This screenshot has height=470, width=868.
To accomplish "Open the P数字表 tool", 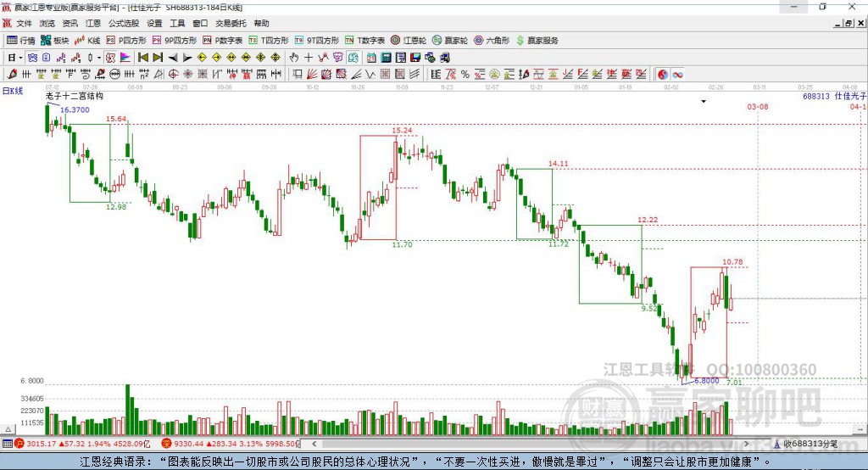I will (x=223, y=41).
